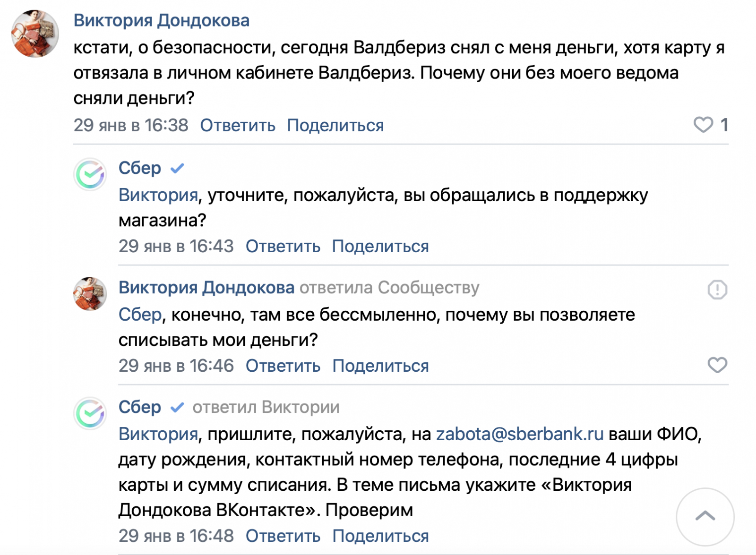Screen dimensions: 756x555
Task: Share Sber's 16:48 reply via Поделиться
Action: 380,536
